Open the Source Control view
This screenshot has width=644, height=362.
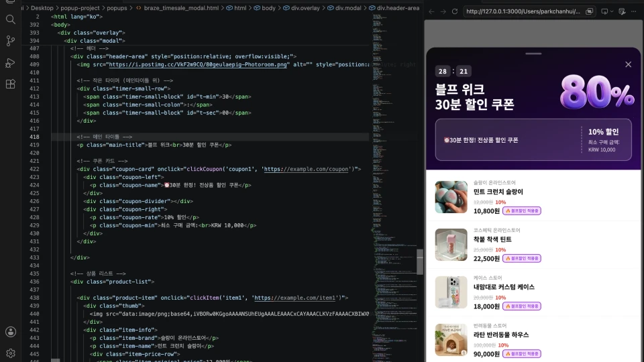[x=11, y=41]
